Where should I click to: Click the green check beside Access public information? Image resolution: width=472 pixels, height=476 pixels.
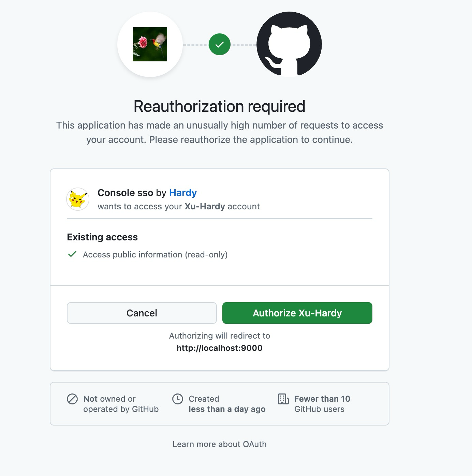72,254
